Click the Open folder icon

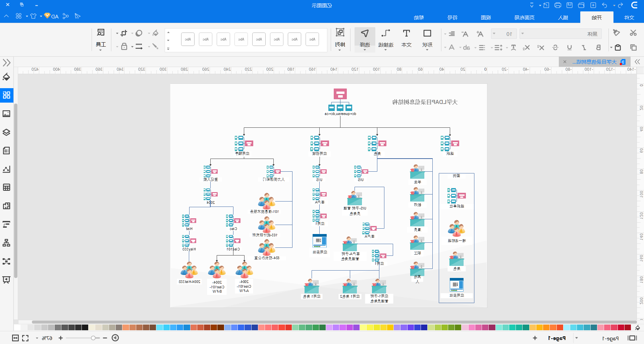(581, 5)
